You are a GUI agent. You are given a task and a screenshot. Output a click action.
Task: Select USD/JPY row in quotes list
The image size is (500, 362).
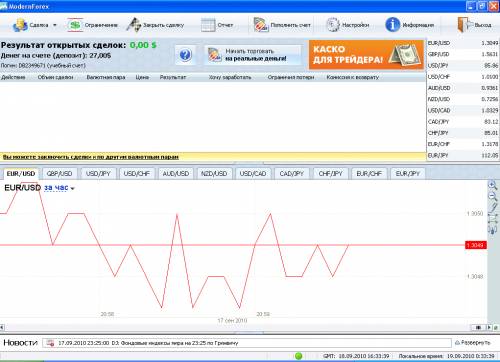tap(463, 66)
